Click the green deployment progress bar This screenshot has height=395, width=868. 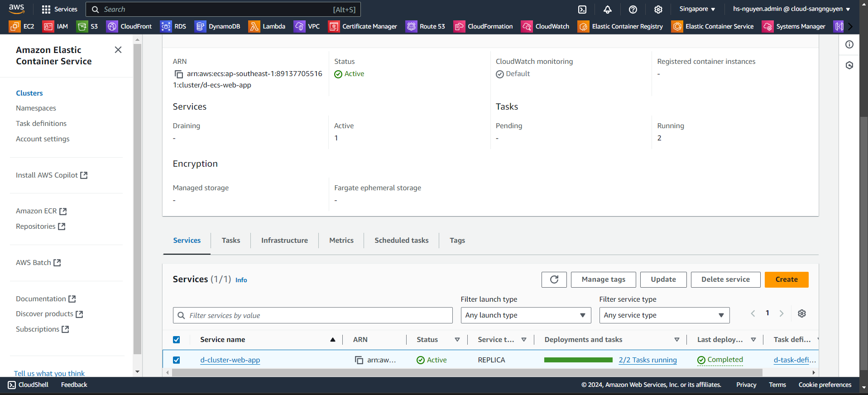pos(578,360)
